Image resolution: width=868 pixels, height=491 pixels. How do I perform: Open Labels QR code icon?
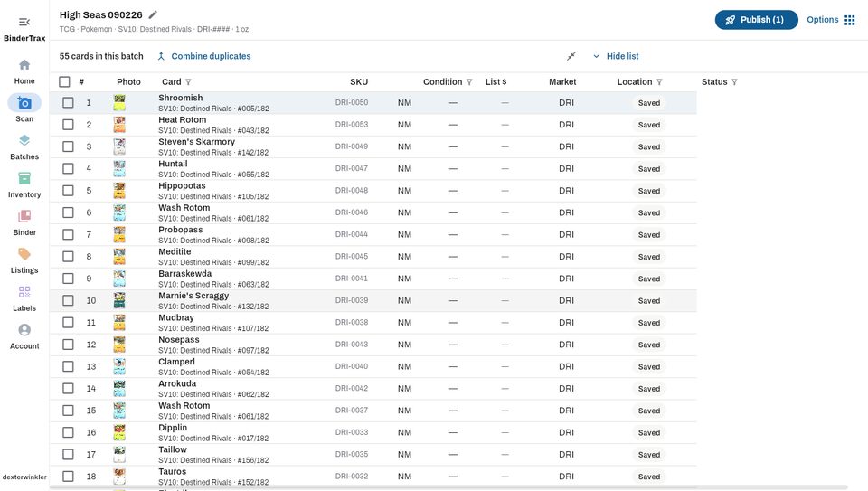point(24,292)
